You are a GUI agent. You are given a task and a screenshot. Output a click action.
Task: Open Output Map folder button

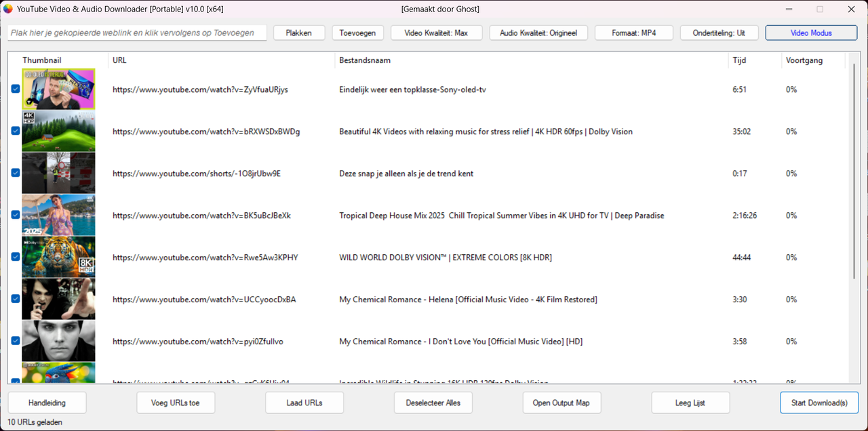[561, 403]
